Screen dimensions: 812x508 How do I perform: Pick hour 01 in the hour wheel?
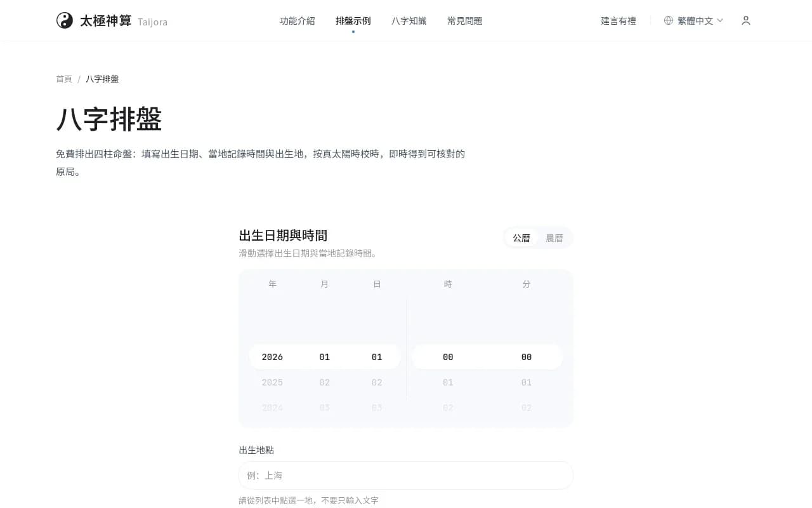(448, 382)
